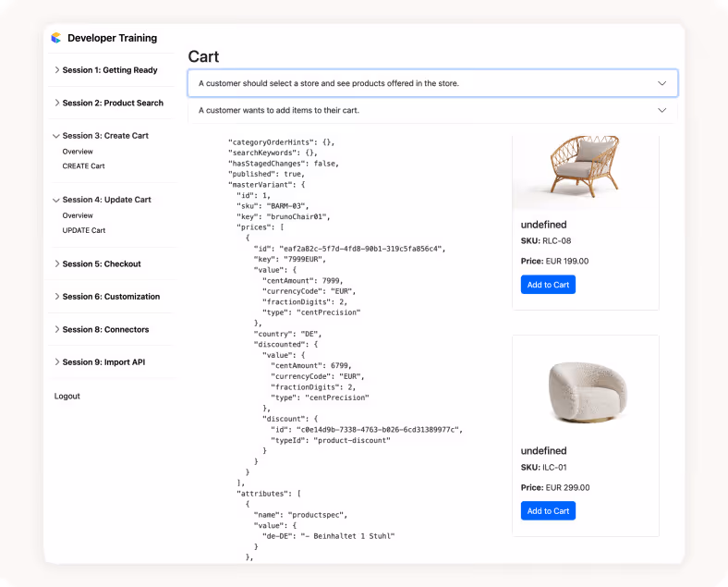The width and height of the screenshot is (728, 587).
Task: Click the Developer Training title
Action: tap(113, 38)
